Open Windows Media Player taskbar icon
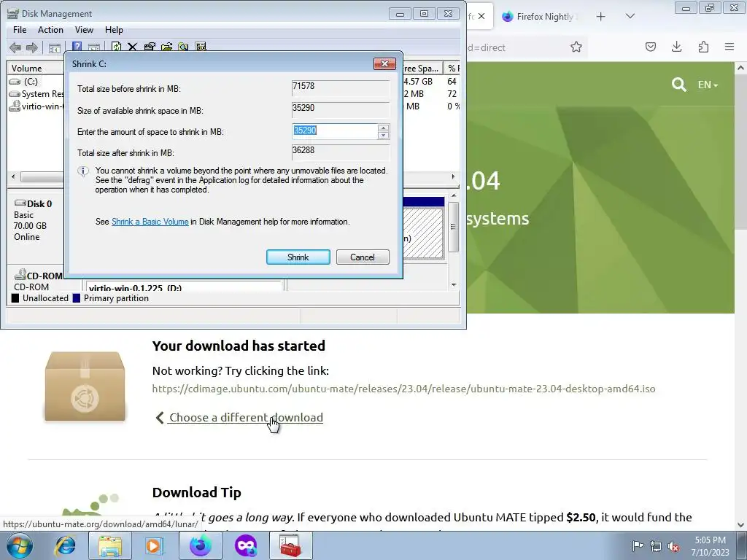 coord(154,545)
